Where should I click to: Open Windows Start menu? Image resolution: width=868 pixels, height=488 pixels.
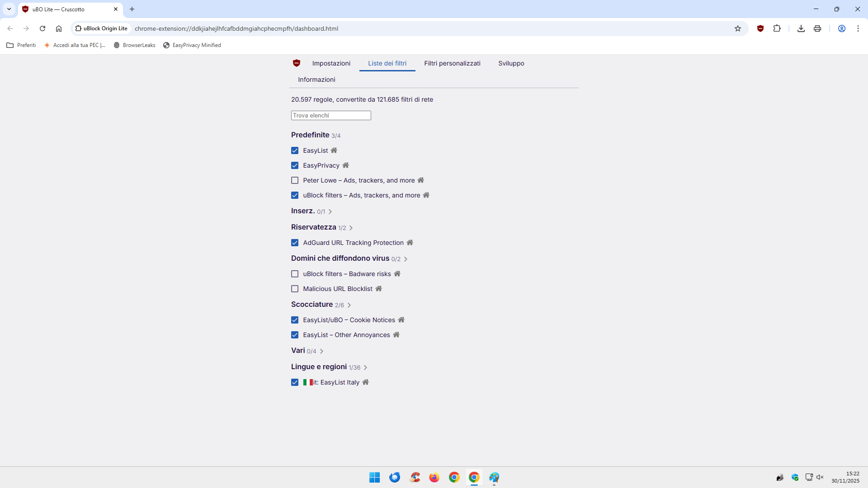point(375,478)
